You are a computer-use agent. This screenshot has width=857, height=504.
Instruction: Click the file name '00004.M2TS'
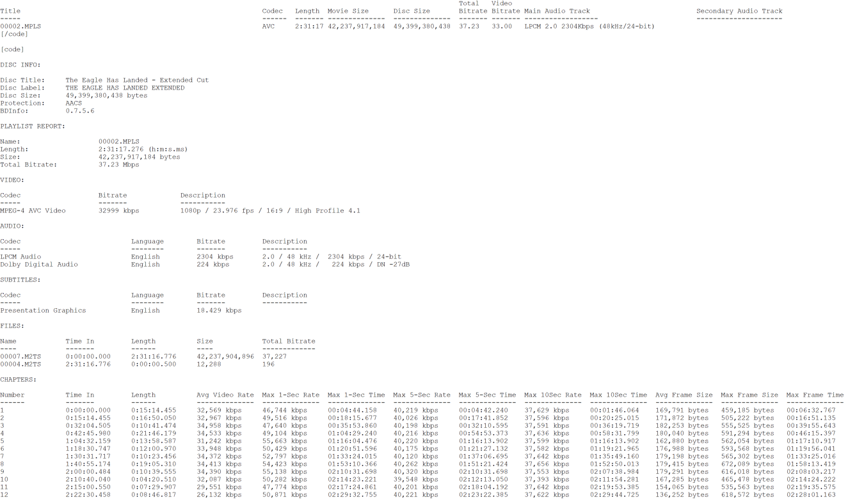pyautogui.click(x=20, y=364)
